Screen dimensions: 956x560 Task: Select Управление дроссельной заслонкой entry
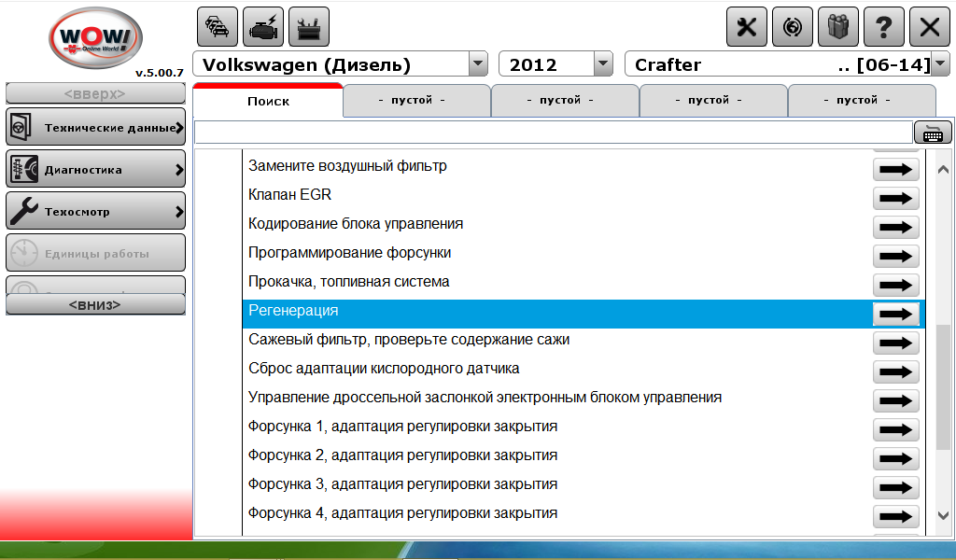pyautogui.click(x=485, y=398)
